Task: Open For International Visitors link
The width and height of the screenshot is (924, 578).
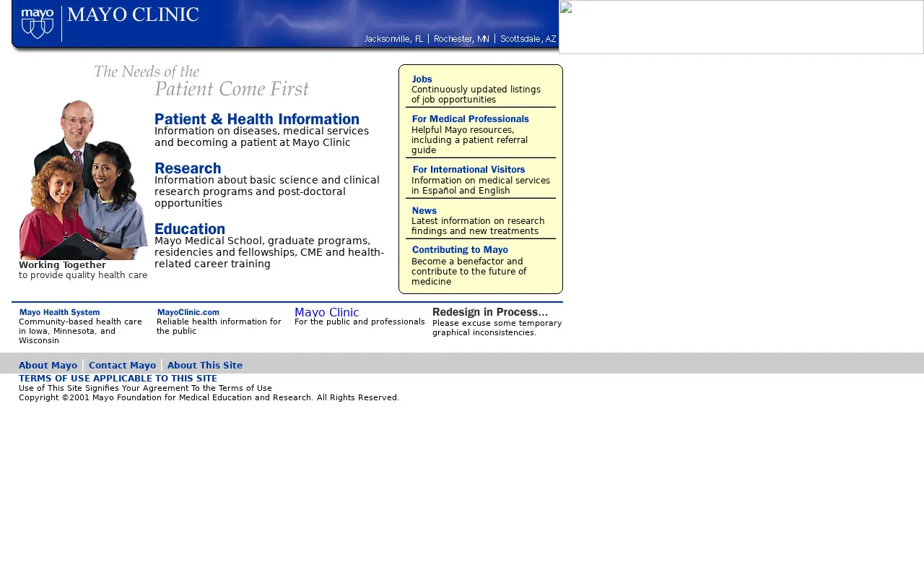Action: pos(468,170)
